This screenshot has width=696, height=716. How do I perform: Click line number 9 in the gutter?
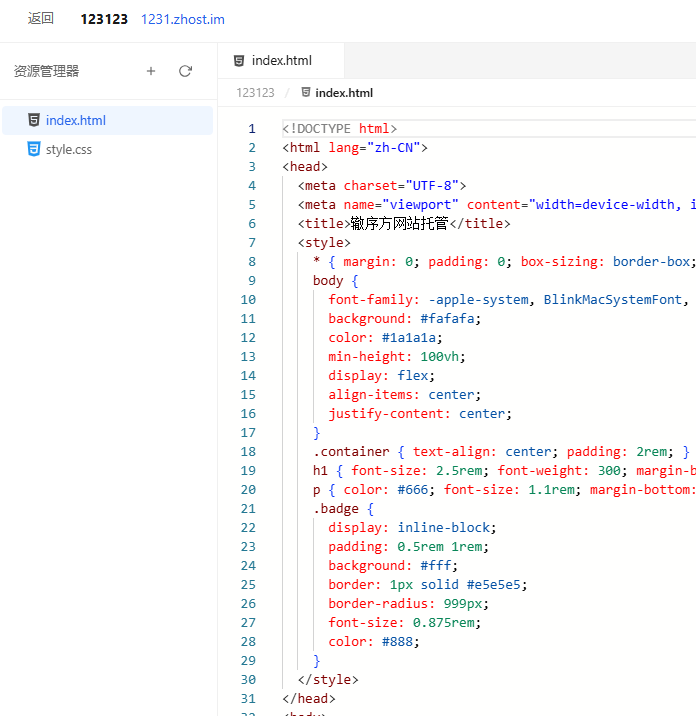click(x=252, y=281)
